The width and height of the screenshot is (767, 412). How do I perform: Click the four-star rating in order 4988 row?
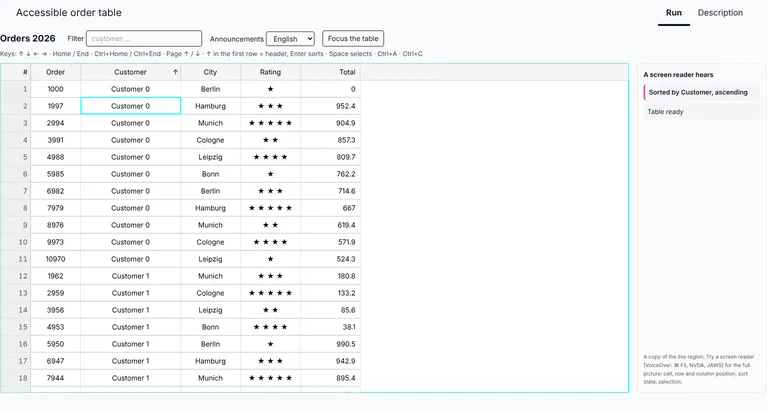pos(270,157)
